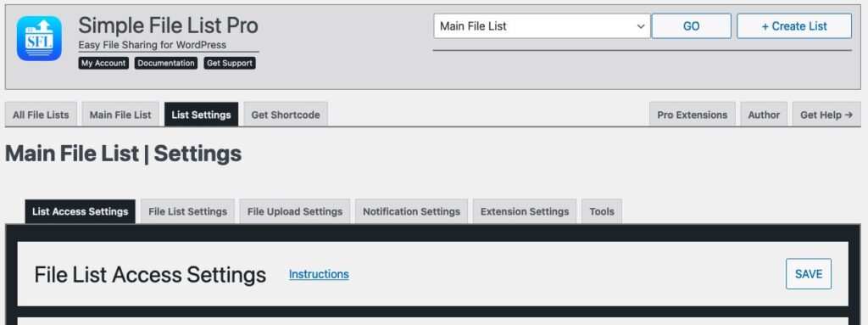Switch to the File List Settings tab
The image size is (868, 325).
coord(187,211)
